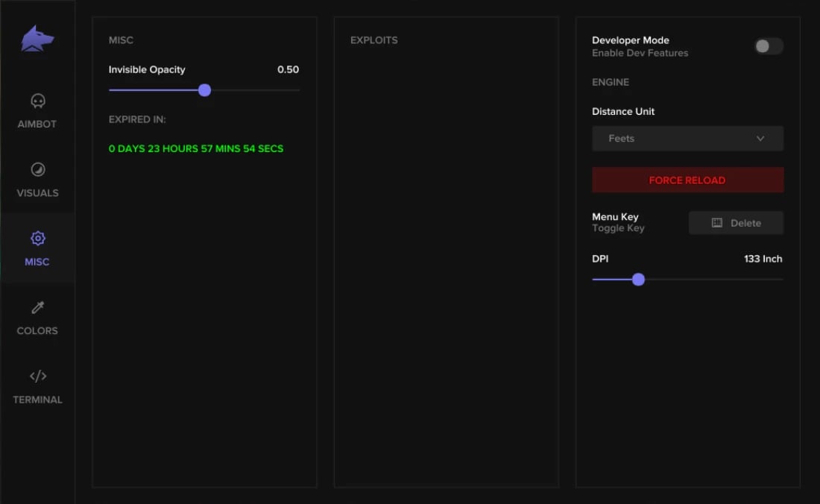Click the red FORCE RELOAD button
This screenshot has width=820, height=504.
coord(688,180)
